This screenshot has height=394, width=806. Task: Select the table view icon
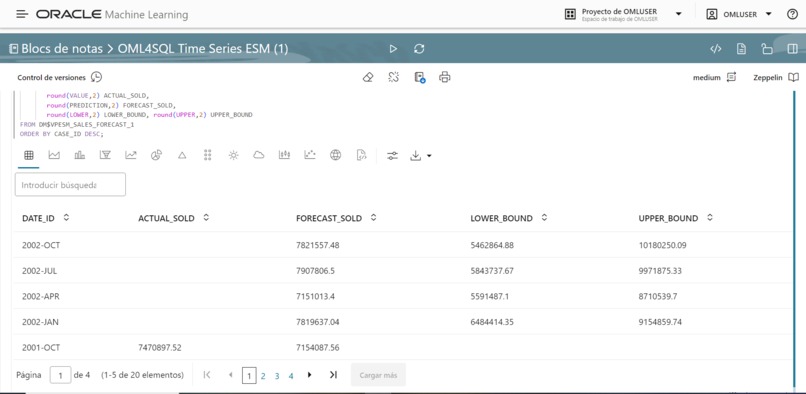(29, 155)
